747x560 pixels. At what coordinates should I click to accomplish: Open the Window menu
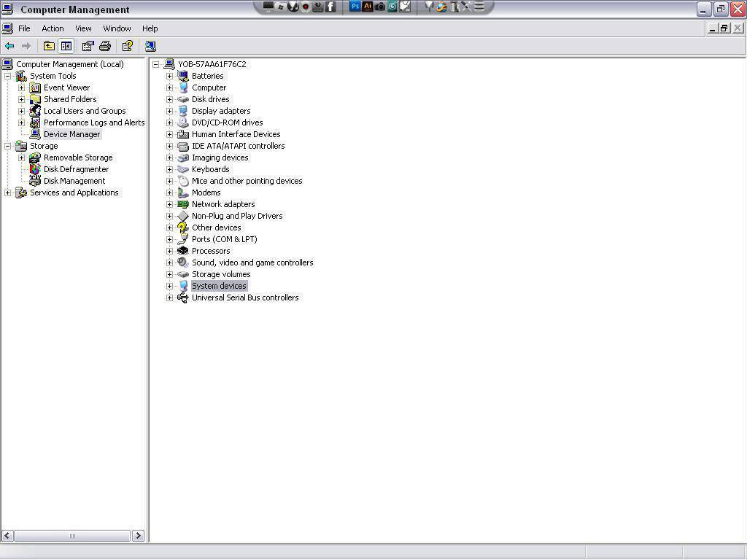[117, 28]
